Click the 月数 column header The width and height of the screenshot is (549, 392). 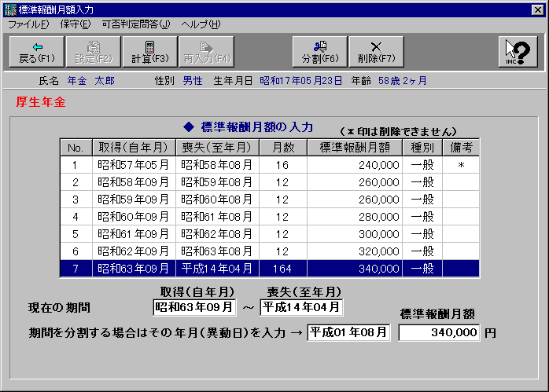pyautogui.click(x=283, y=148)
